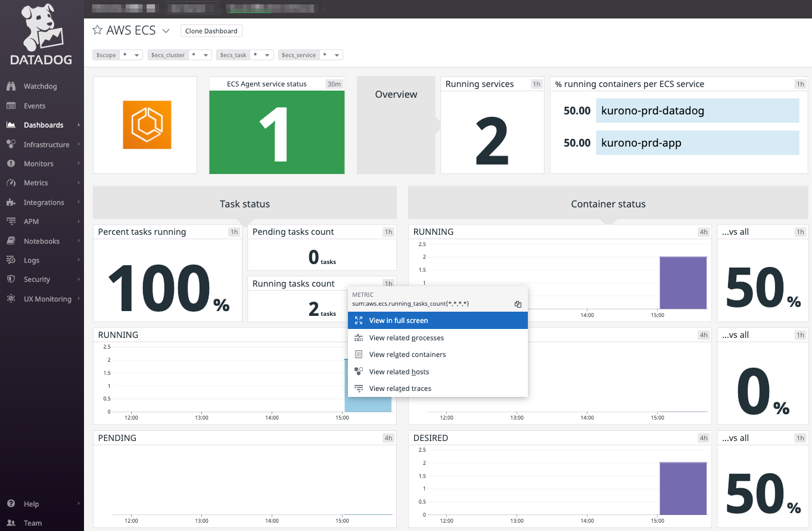
Task: Open the Team sidebar link
Action: tap(33, 523)
